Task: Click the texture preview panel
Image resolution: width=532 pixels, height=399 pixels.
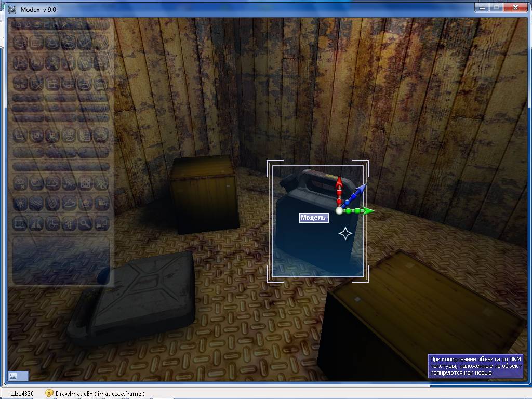Action: (x=61, y=260)
